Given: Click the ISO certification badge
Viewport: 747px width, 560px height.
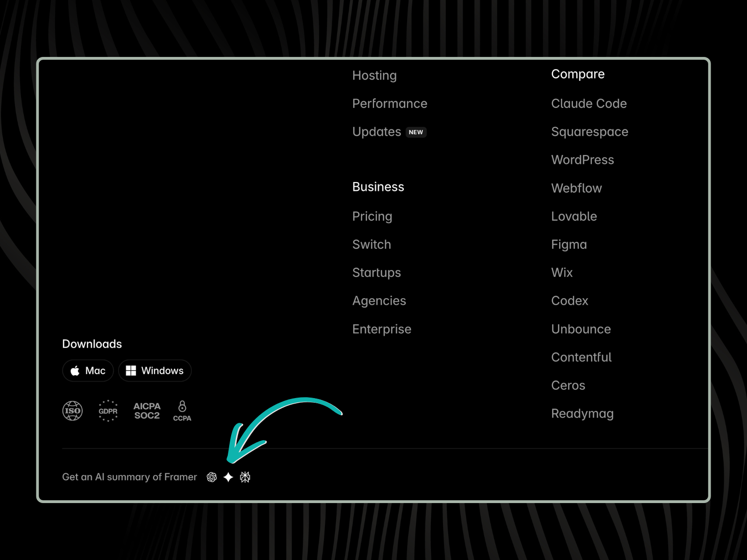Looking at the screenshot, I should coord(73,411).
